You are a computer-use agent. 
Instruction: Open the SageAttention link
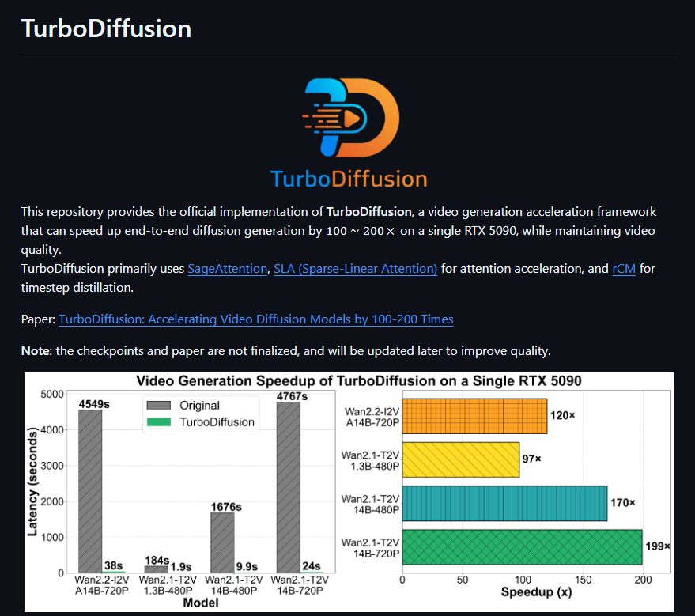(x=227, y=269)
